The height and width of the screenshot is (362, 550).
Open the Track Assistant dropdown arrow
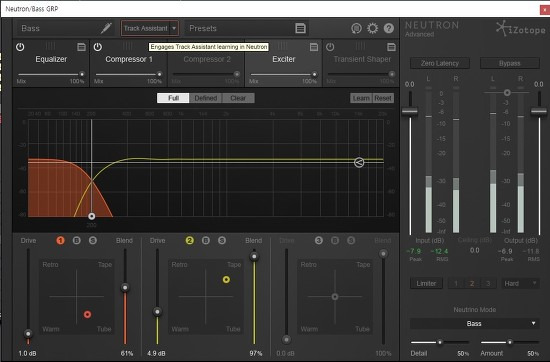click(174, 28)
